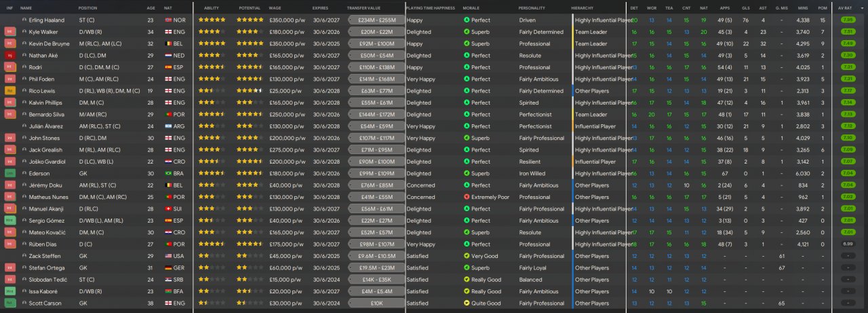Sort by the EXPIRES column header
This screenshot has height=313, width=868.
[321, 7]
